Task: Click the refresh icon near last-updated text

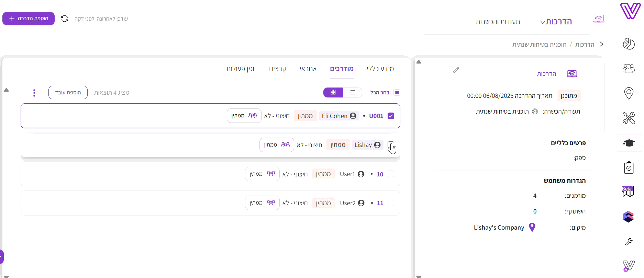Action: pyautogui.click(x=65, y=19)
